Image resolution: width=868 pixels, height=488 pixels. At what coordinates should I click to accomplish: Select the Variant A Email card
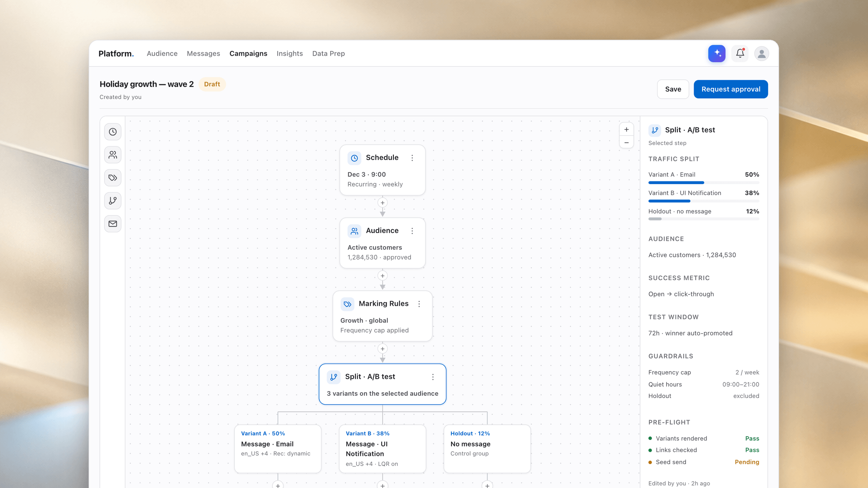(x=278, y=449)
